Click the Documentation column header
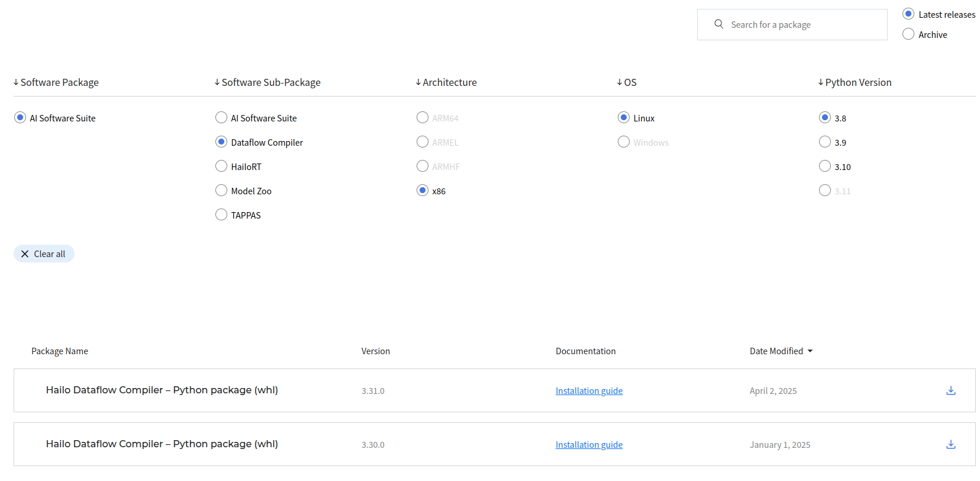The image size is (980, 481). point(586,351)
